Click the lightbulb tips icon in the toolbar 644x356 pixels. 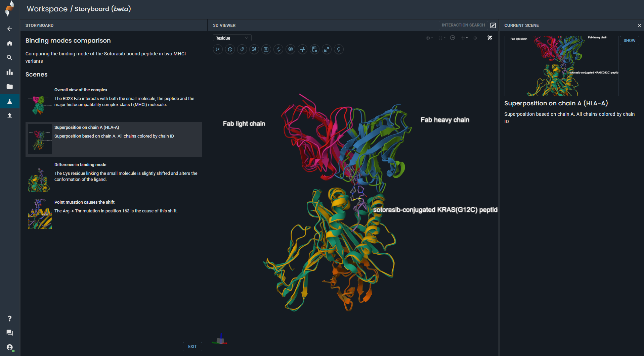(339, 49)
